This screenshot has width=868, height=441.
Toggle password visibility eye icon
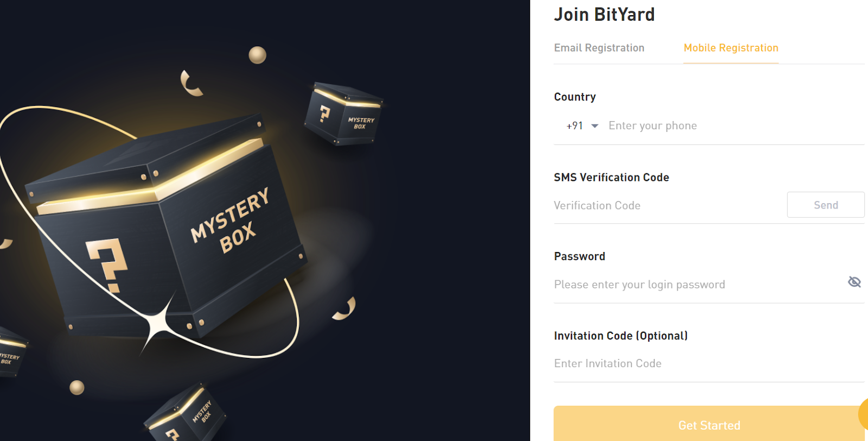click(x=854, y=282)
